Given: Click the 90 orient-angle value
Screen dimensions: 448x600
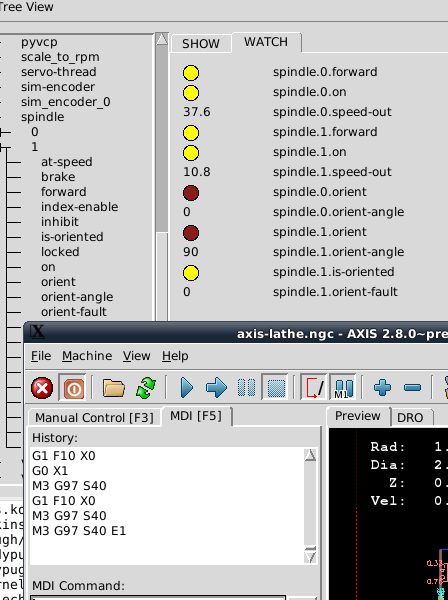Looking at the screenshot, I should tap(191, 252).
